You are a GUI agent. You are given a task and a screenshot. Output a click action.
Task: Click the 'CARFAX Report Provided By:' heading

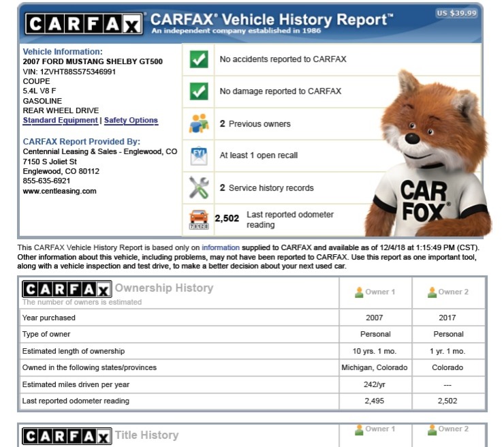(x=81, y=142)
